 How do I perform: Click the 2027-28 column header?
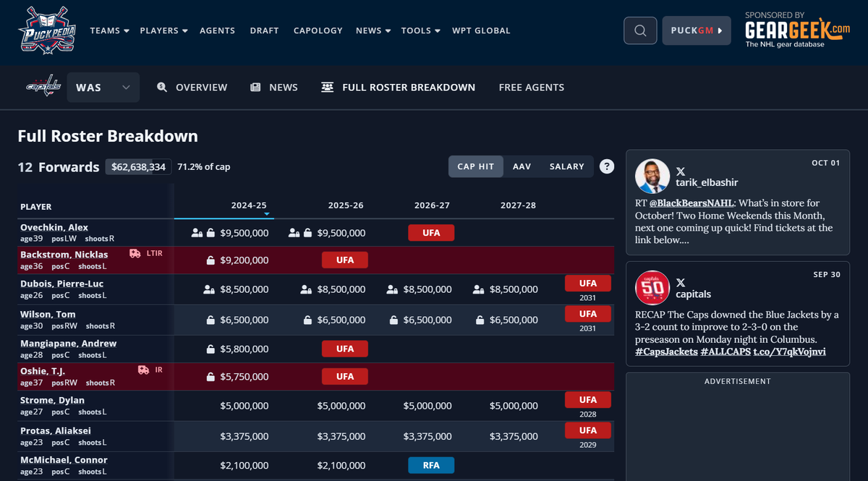(x=518, y=205)
